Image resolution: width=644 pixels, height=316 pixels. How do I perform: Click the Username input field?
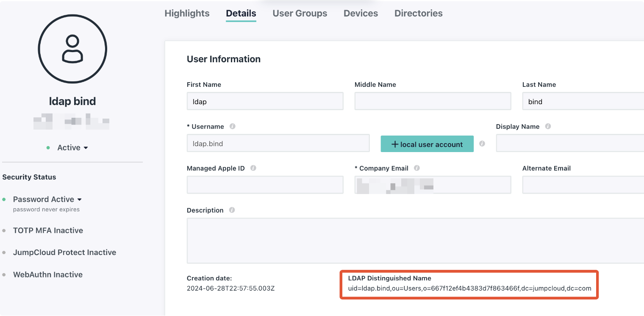pyautogui.click(x=278, y=144)
